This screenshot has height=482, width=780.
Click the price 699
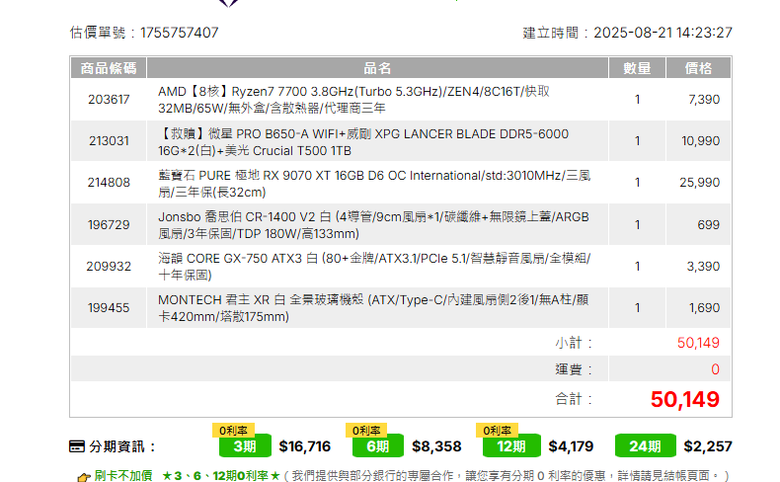(x=708, y=225)
